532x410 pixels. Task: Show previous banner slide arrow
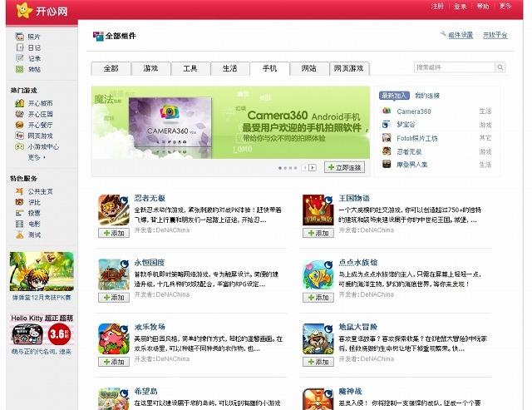[305, 168]
